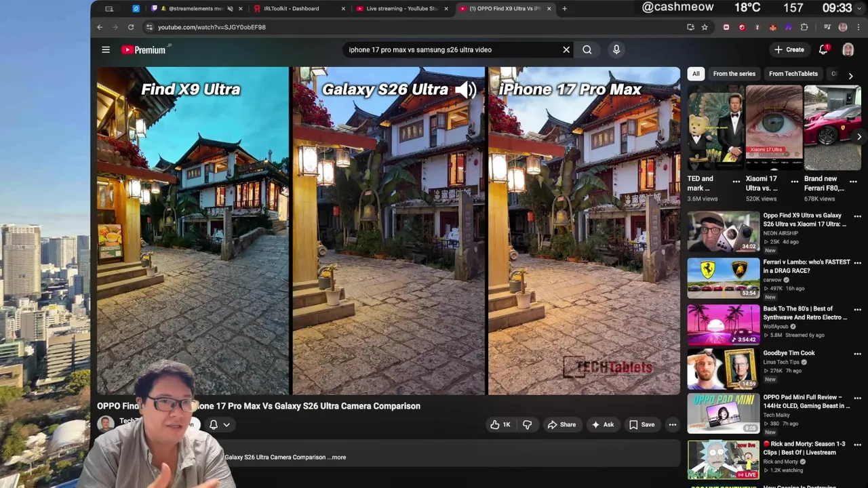Open options for OPPO Pad Mini Review
868x488 pixels.
(857, 398)
